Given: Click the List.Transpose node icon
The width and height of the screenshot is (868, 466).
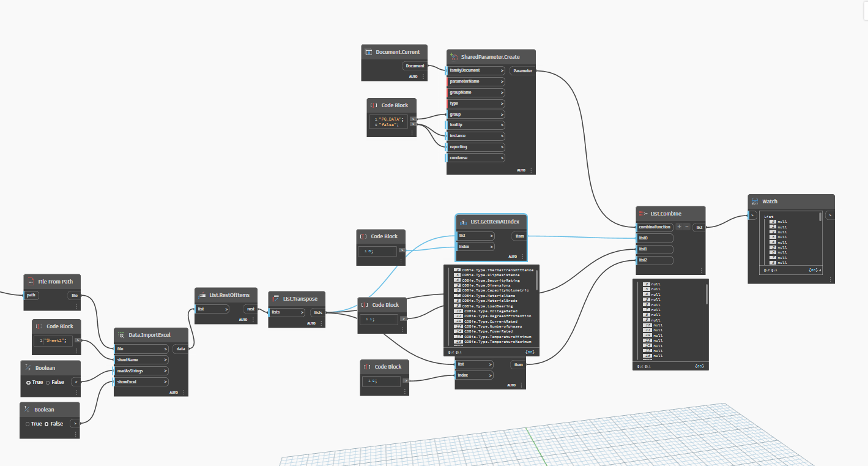Looking at the screenshot, I should (276, 299).
